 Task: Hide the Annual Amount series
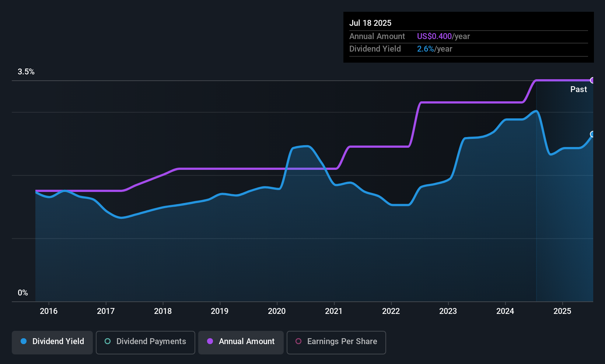click(x=246, y=342)
